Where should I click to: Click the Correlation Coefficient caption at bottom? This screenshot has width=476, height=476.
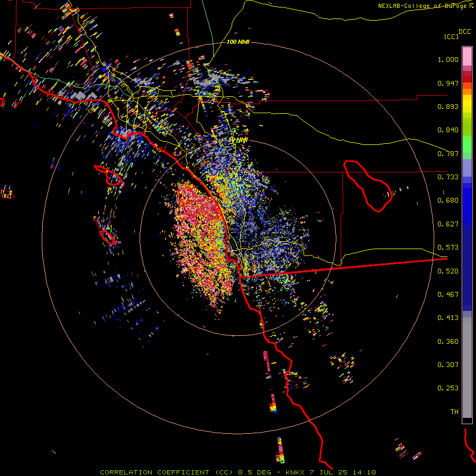pyautogui.click(x=238, y=472)
